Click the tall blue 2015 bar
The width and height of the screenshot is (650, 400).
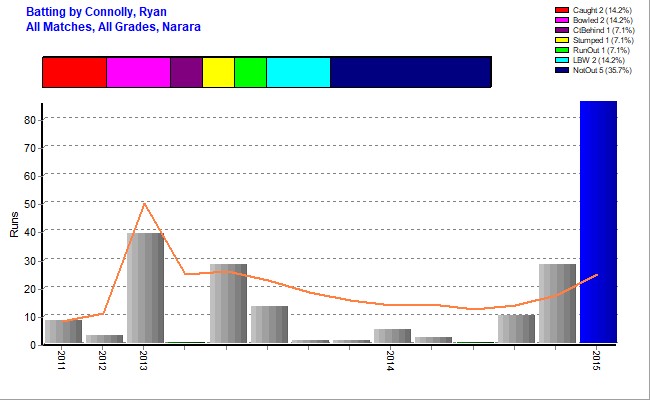click(x=598, y=222)
